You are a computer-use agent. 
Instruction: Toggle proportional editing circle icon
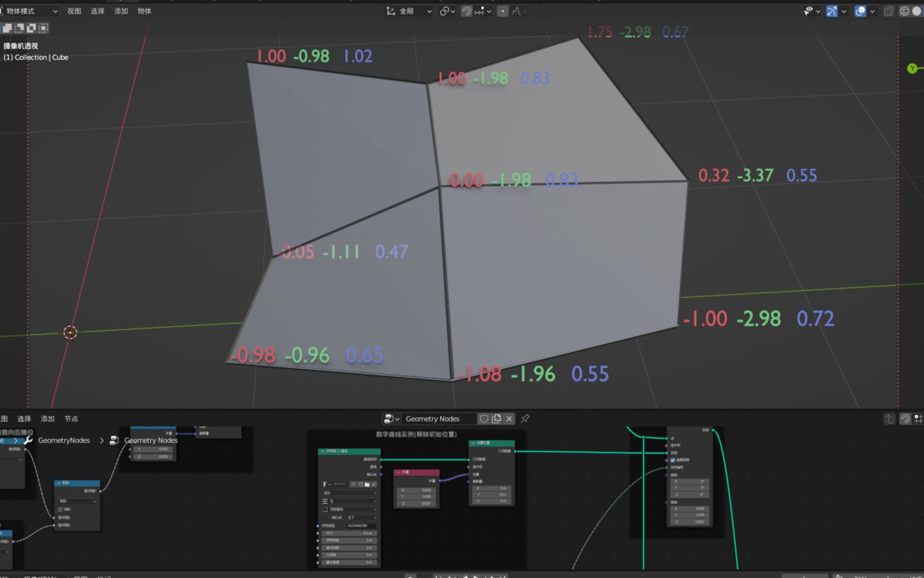[x=503, y=11]
